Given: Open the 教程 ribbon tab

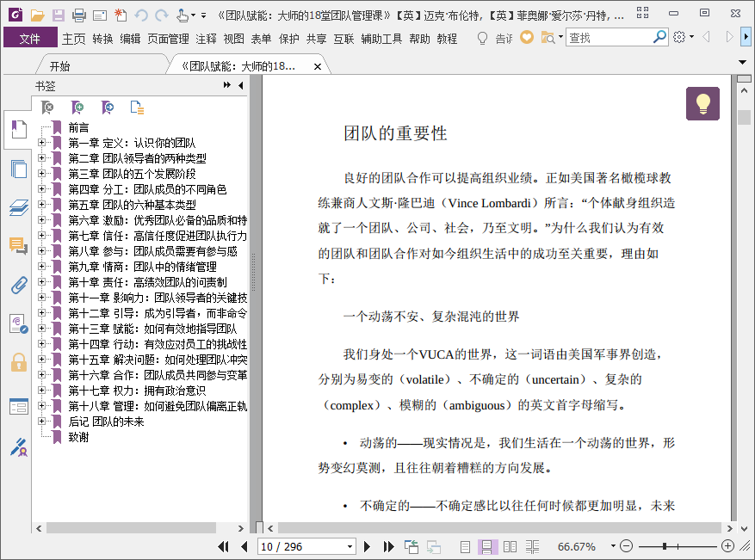Looking at the screenshot, I should tap(447, 39).
